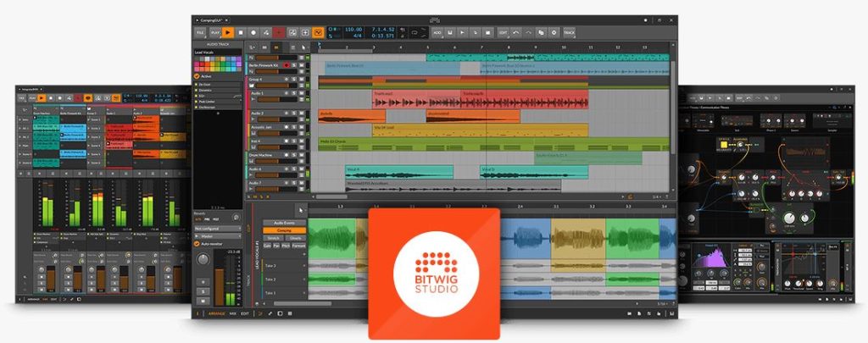Open the Master output dropdown
This screenshot has height=343, width=868.
(x=217, y=236)
